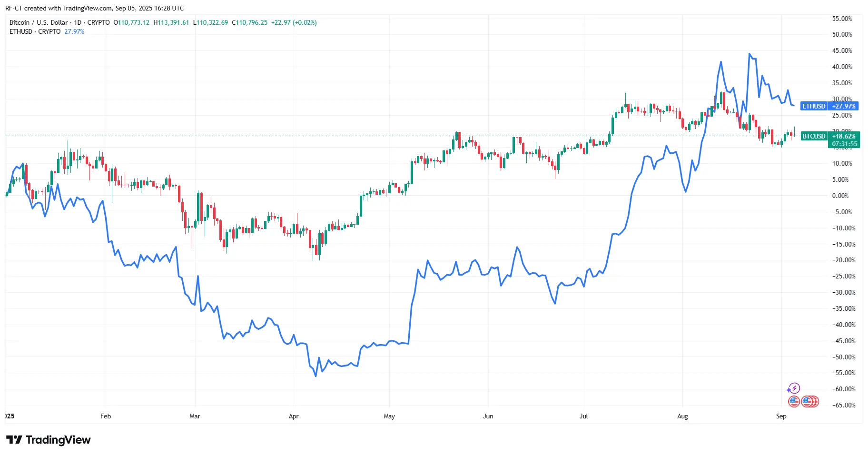Click the blue ETHUSD price axis tag

click(814, 106)
